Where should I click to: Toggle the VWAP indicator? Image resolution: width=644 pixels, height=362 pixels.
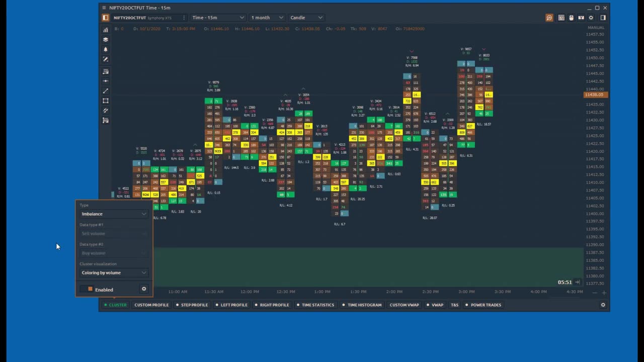click(x=435, y=305)
